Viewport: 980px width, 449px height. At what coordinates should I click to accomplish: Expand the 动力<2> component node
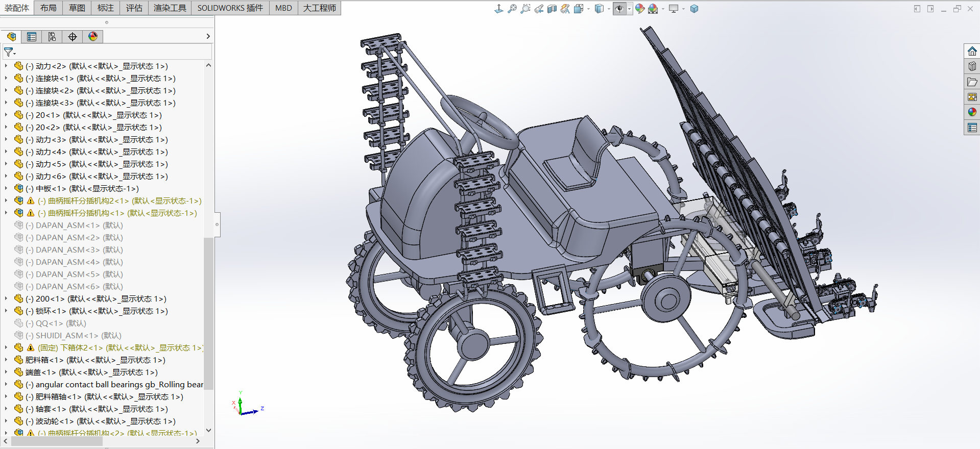pyautogui.click(x=6, y=66)
